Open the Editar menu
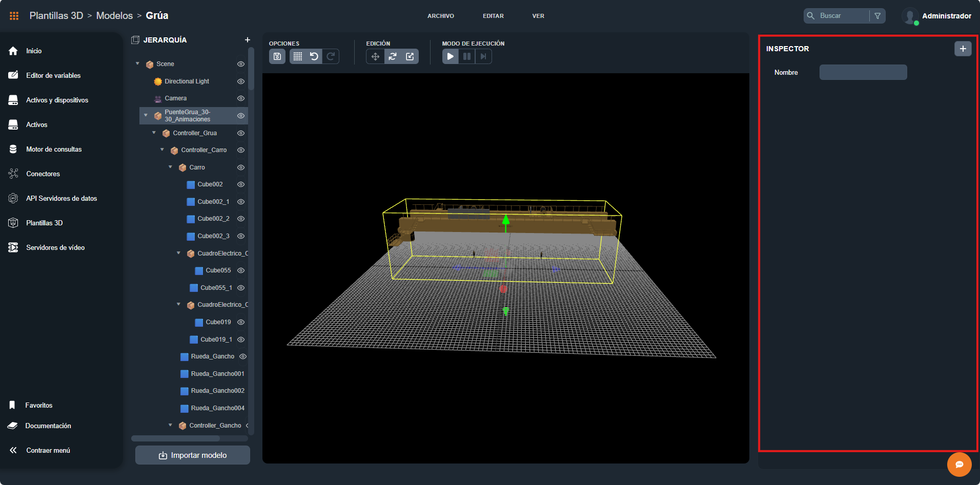Viewport: 980px width, 485px height. point(493,16)
